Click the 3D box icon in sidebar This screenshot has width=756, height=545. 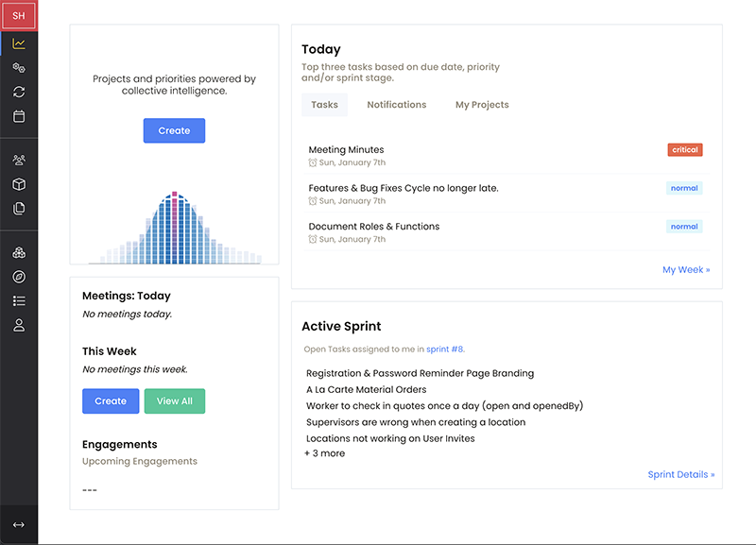point(19,184)
